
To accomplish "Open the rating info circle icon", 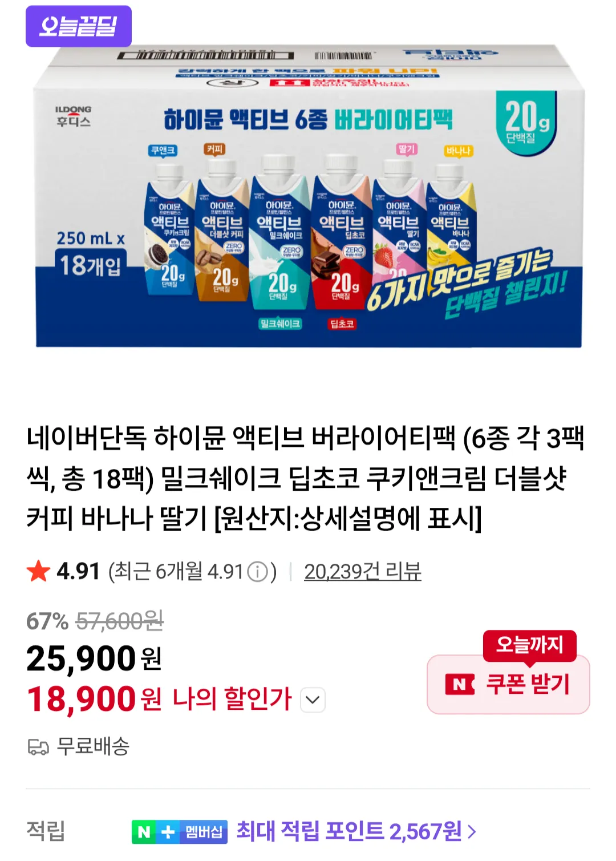I will click(x=258, y=572).
